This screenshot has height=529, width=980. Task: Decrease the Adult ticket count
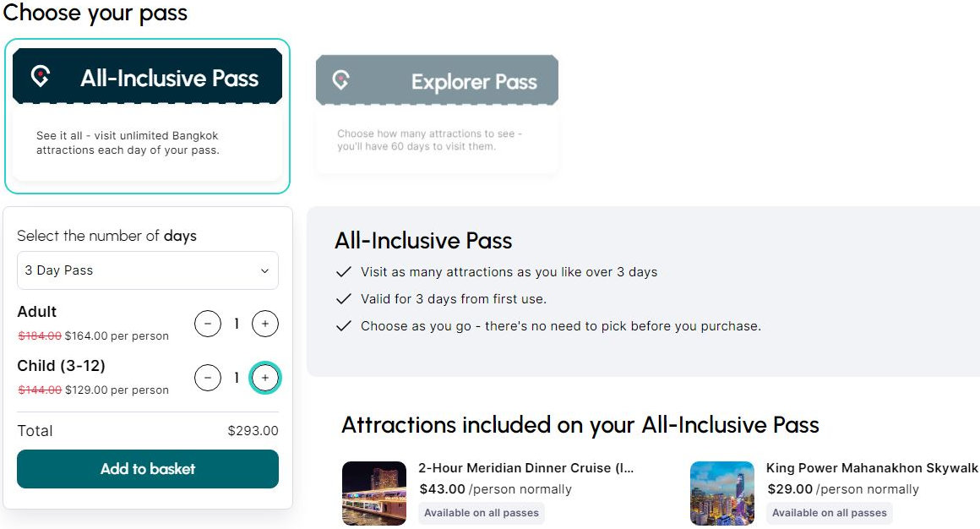pyautogui.click(x=208, y=324)
